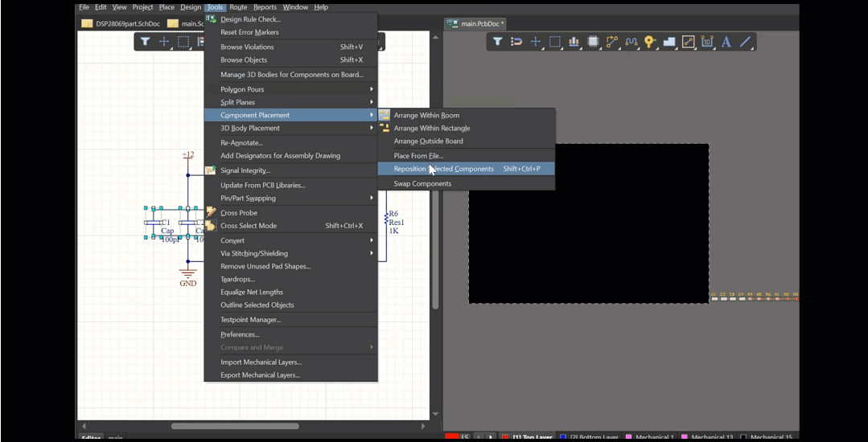Activate the interactive routing tool icon
868x442 pixels.
[611, 42]
